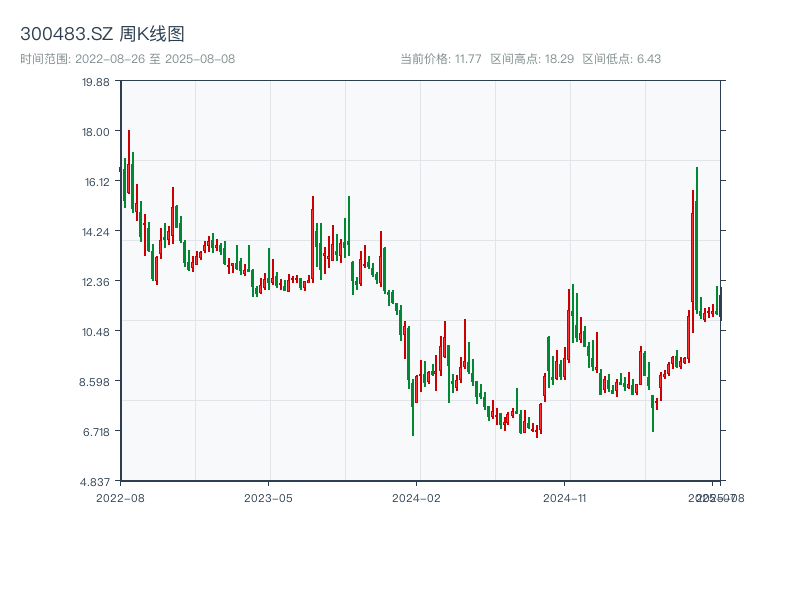This screenshot has width=800, height=600.
Task: Click the 区间高点 18.29 label
Action: (x=532, y=59)
